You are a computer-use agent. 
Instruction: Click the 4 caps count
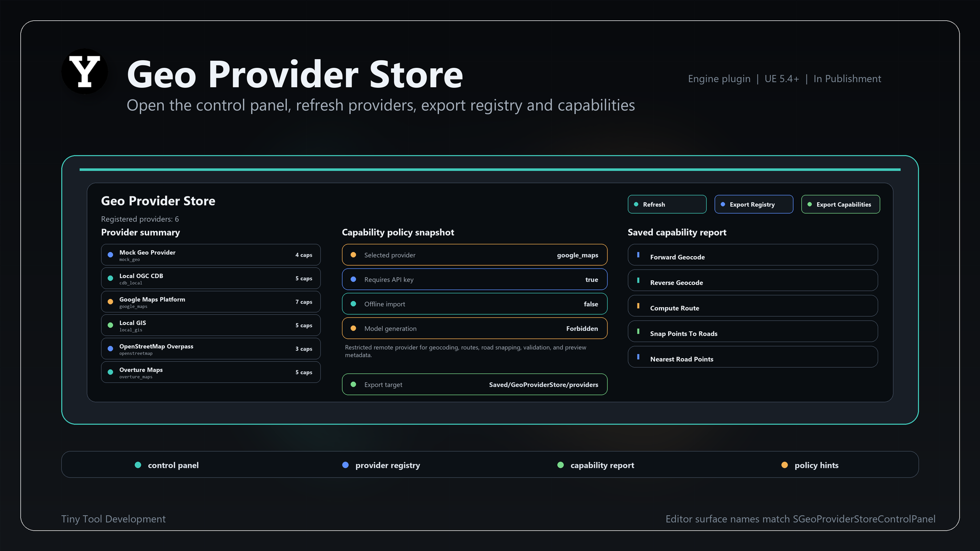click(x=304, y=255)
